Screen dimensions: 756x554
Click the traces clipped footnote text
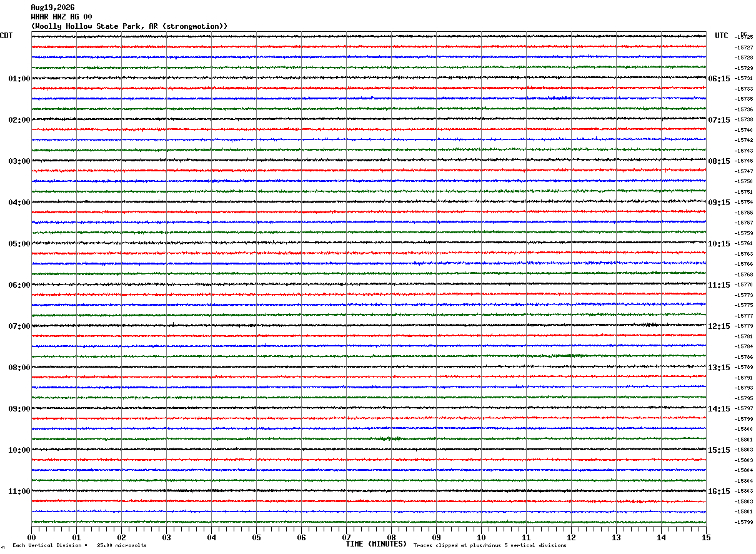(490, 545)
